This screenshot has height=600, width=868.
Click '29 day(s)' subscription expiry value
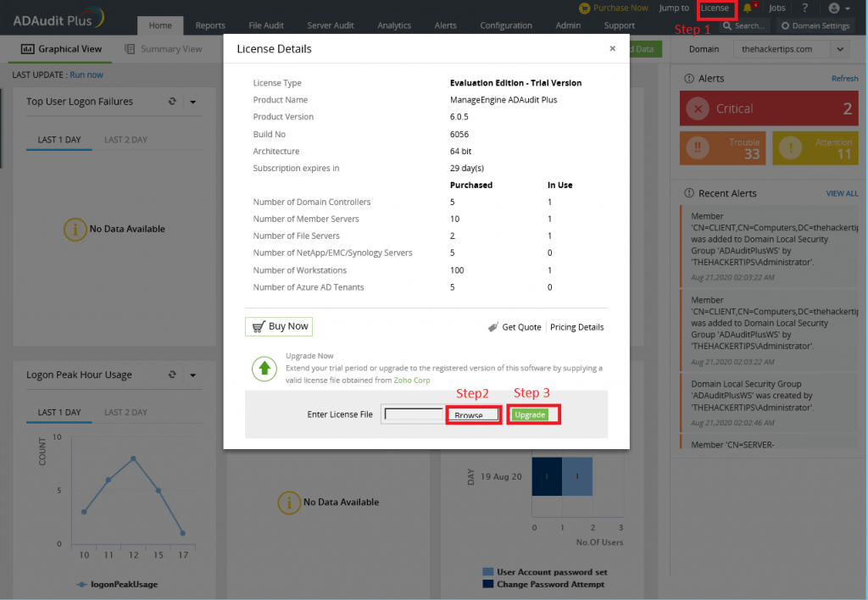(x=467, y=169)
